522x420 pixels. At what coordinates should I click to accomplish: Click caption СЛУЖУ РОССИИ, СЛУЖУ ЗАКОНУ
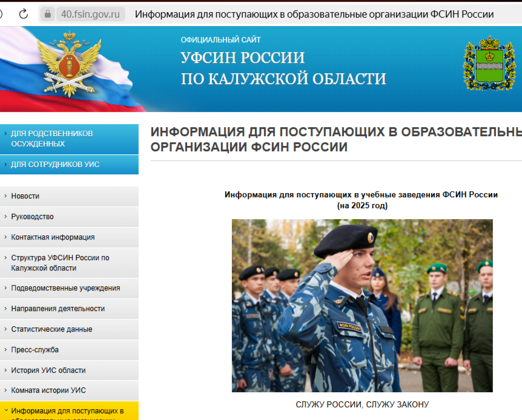tap(362, 404)
